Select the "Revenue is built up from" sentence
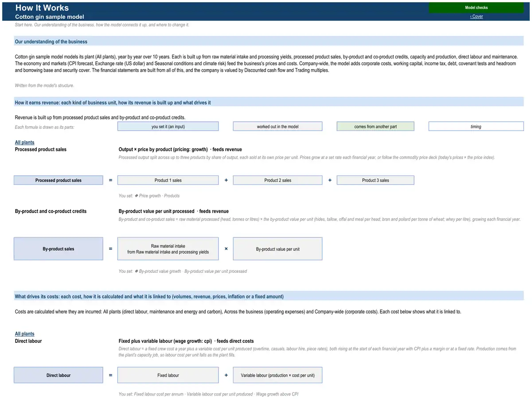The width and height of the screenshot is (532, 399). (x=100, y=118)
